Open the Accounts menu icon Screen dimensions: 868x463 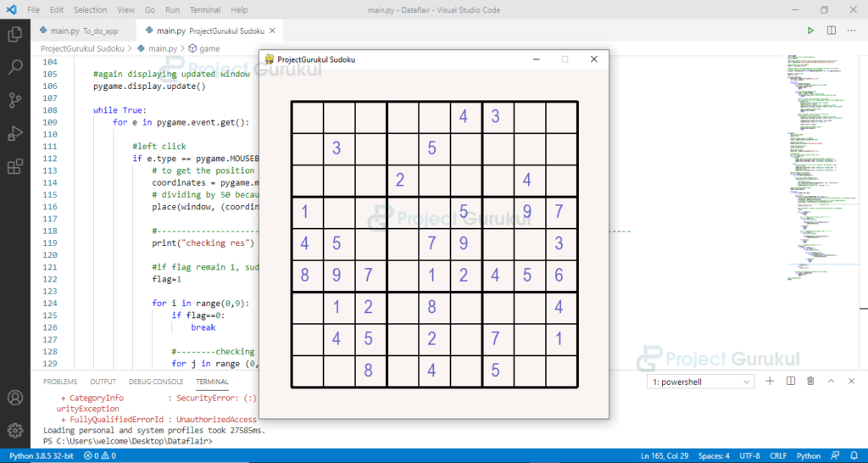(15, 398)
